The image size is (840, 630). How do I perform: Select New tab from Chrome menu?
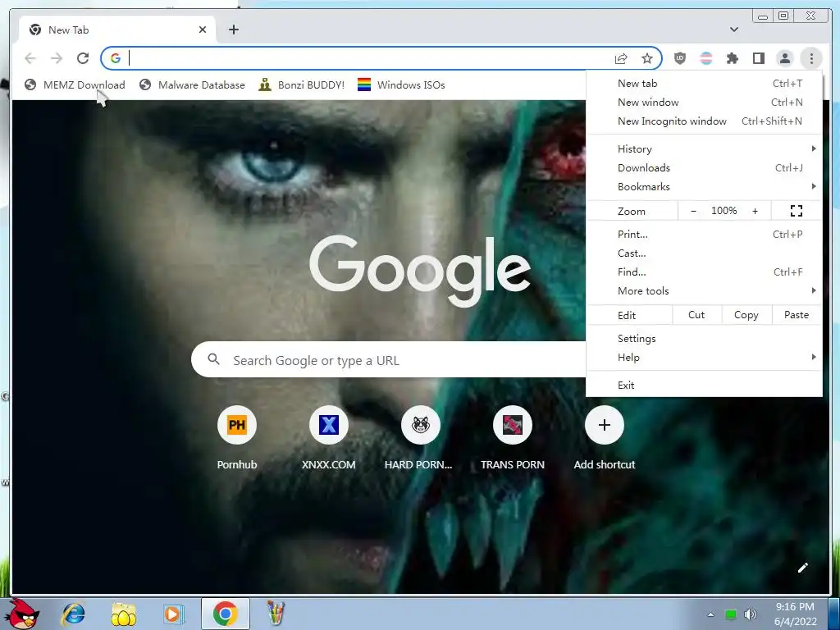704,84
